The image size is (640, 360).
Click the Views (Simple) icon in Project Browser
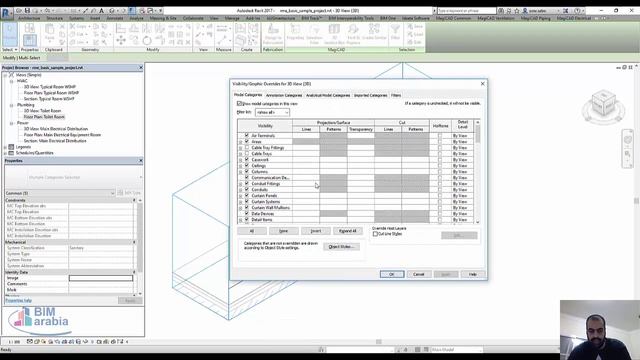click(11, 75)
